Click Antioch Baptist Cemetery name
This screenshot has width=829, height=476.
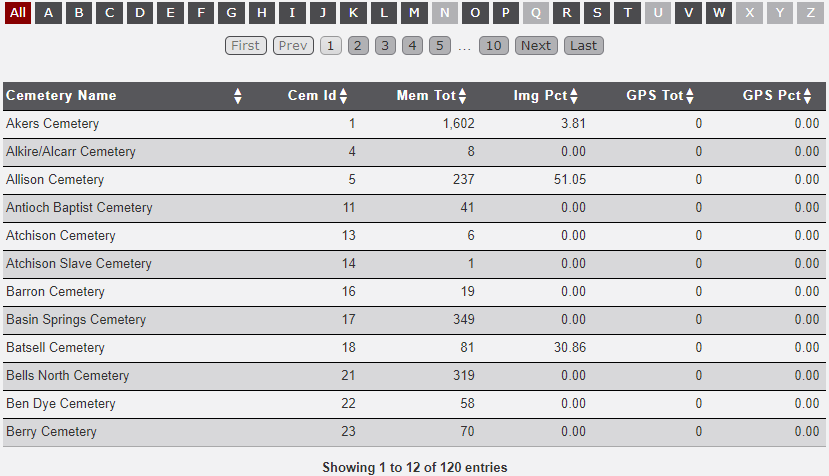(80, 208)
